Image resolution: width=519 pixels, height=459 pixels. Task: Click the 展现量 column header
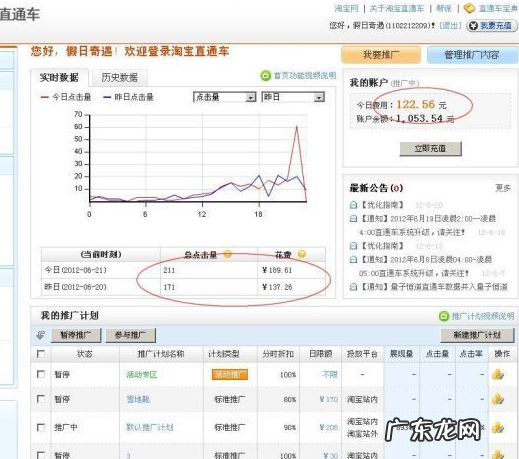point(402,354)
